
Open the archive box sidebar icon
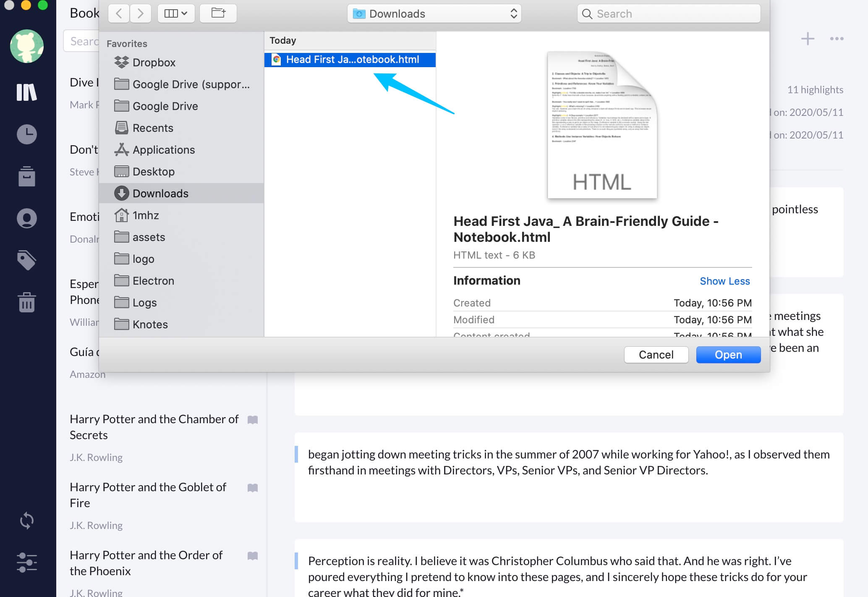click(26, 176)
